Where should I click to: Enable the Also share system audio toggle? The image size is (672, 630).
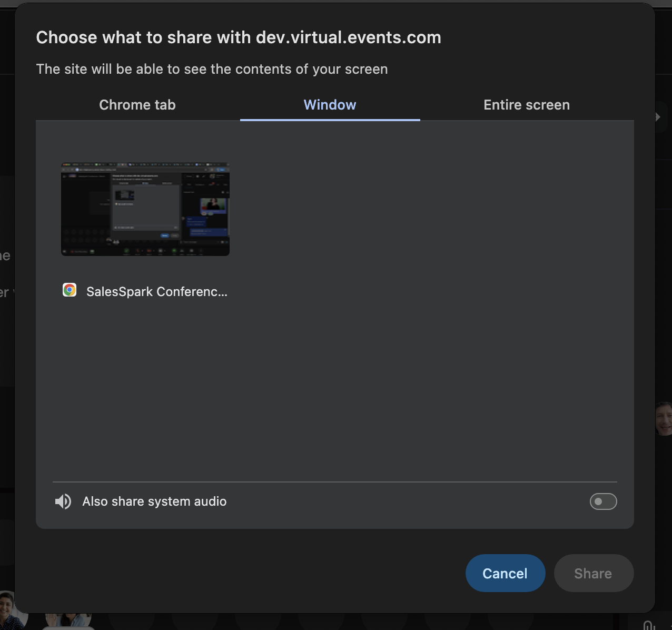tap(603, 501)
